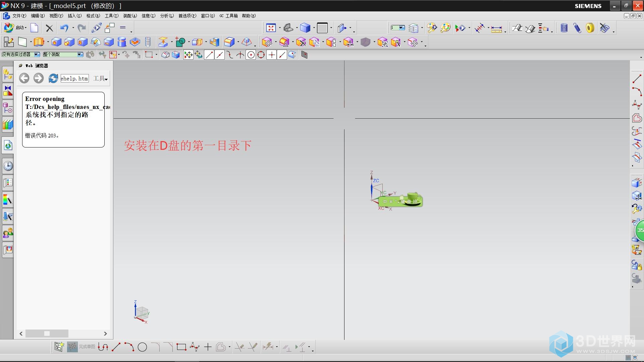Open the 插入(S) menu
The image size is (644, 362).
tap(74, 16)
